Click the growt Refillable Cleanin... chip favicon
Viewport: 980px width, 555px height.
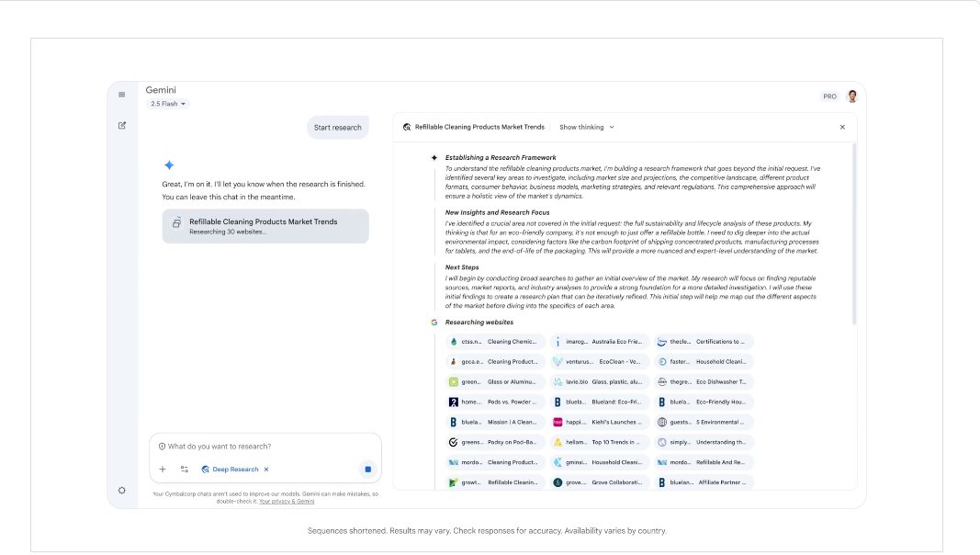454,482
